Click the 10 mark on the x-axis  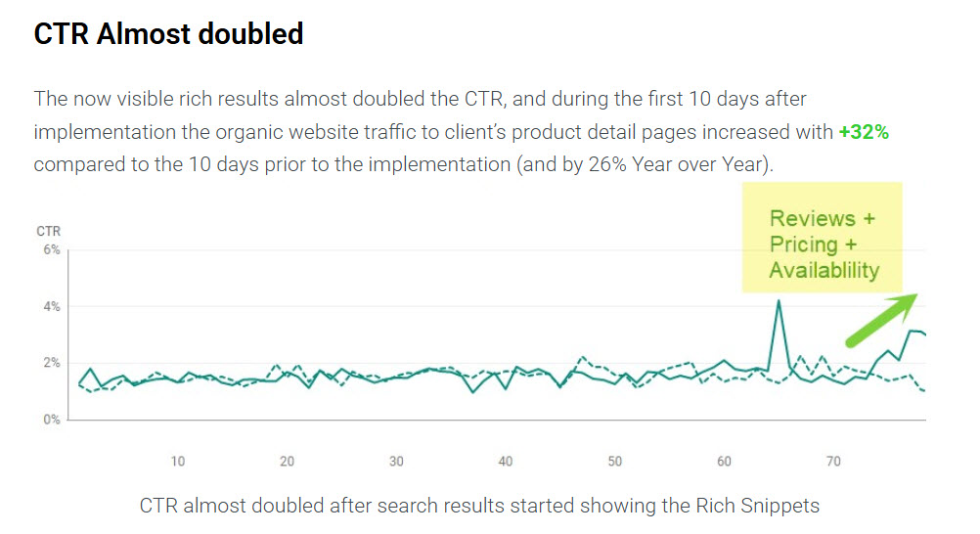coord(178,462)
